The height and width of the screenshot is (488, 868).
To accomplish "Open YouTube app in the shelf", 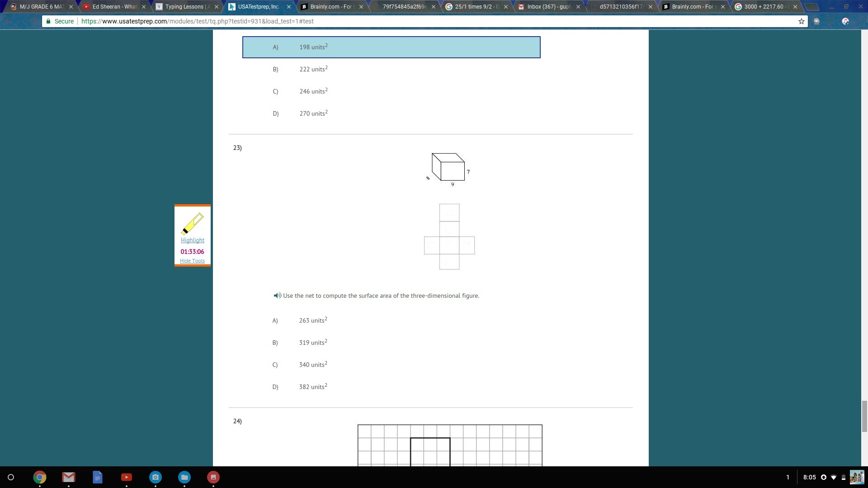I will 127,477.
